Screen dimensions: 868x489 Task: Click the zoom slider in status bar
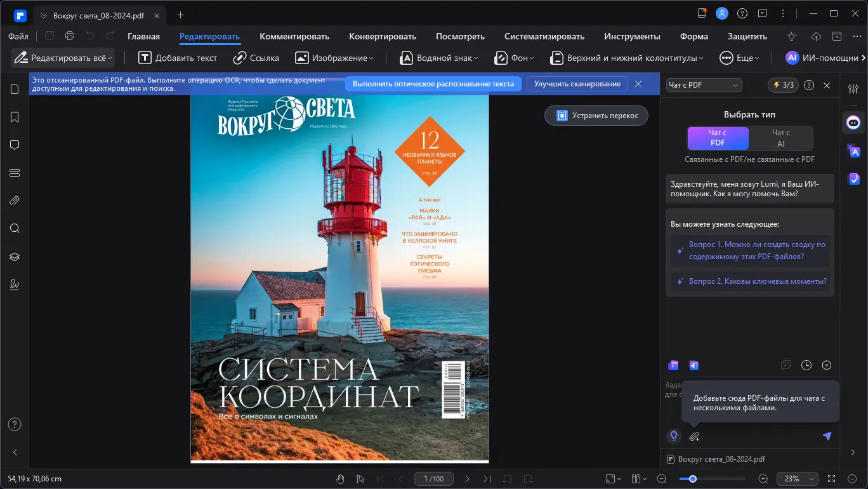click(x=712, y=479)
